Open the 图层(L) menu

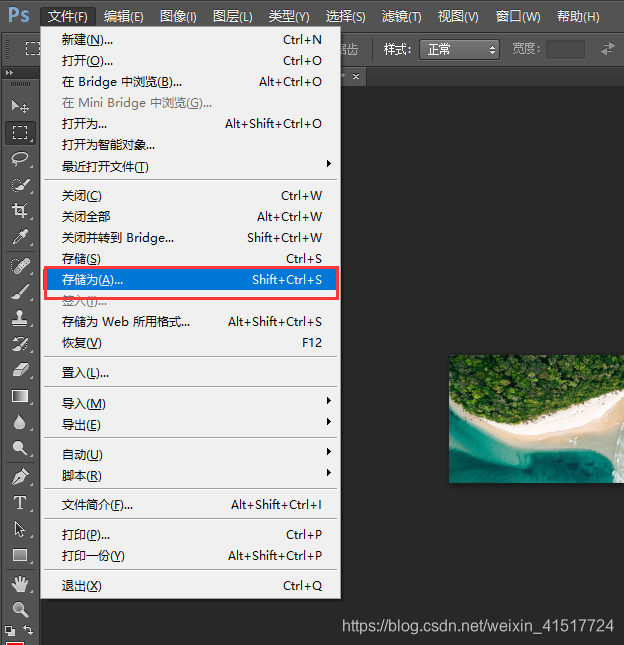coord(233,16)
